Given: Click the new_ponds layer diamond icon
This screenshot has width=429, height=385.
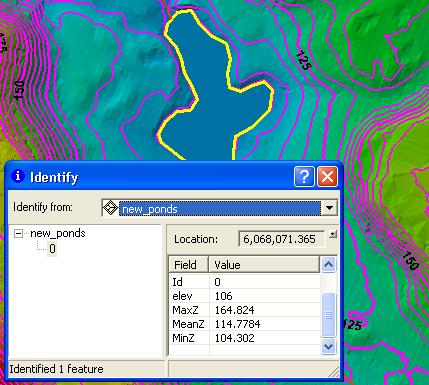Looking at the screenshot, I should tap(110, 208).
